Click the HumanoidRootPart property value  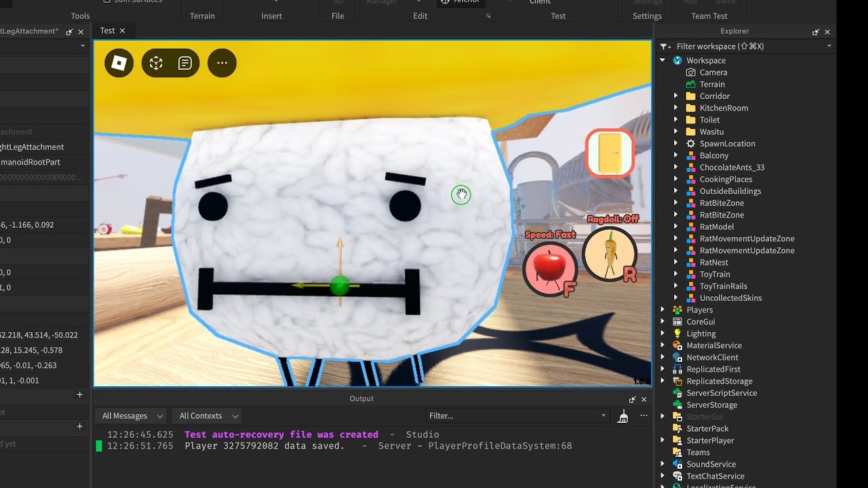click(x=31, y=162)
